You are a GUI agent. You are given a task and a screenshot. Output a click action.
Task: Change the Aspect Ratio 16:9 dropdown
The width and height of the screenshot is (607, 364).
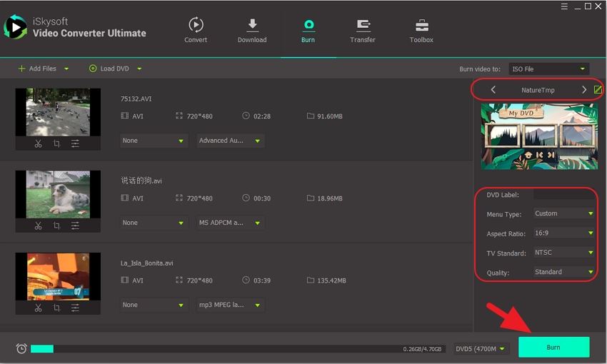564,233
